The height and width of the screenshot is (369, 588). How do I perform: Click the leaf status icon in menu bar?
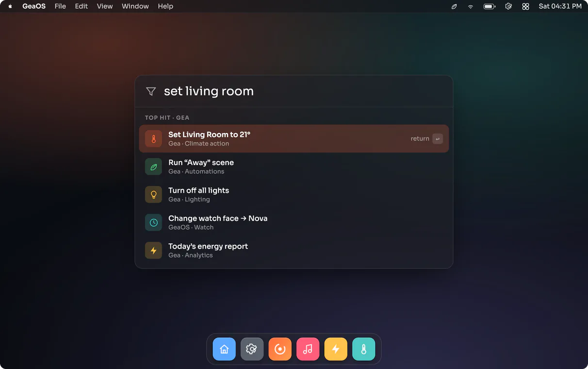454,6
